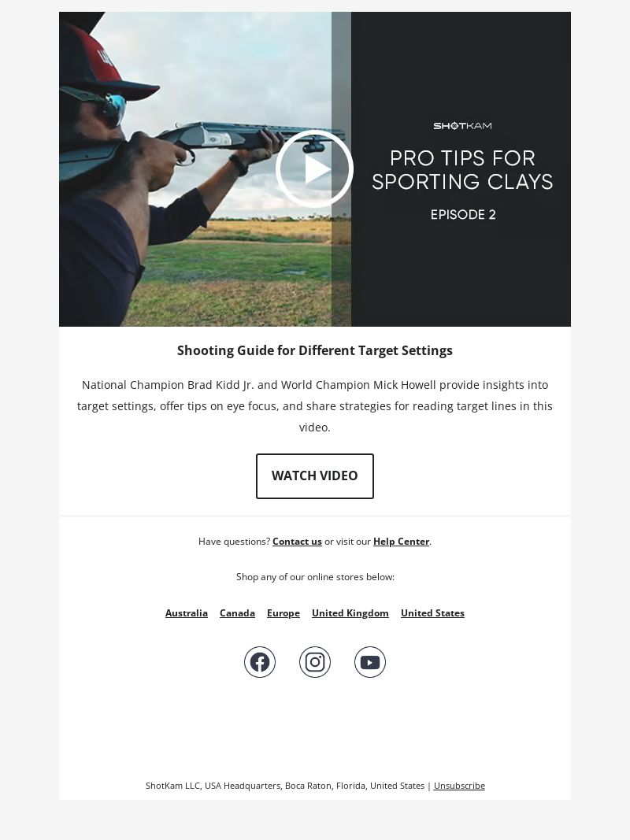The height and width of the screenshot is (840, 630).
Task: Click the Shooting Guide heading
Action: pyautogui.click(x=315, y=350)
